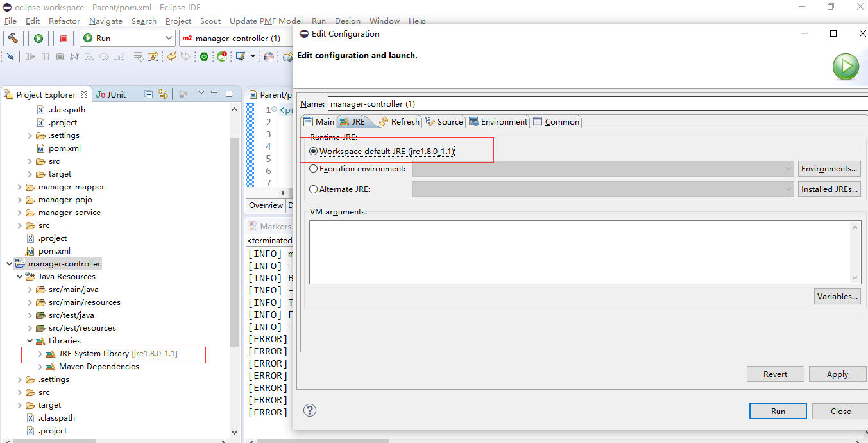Click the red Stop button in launch bar
The image size is (868, 443).
pos(64,39)
